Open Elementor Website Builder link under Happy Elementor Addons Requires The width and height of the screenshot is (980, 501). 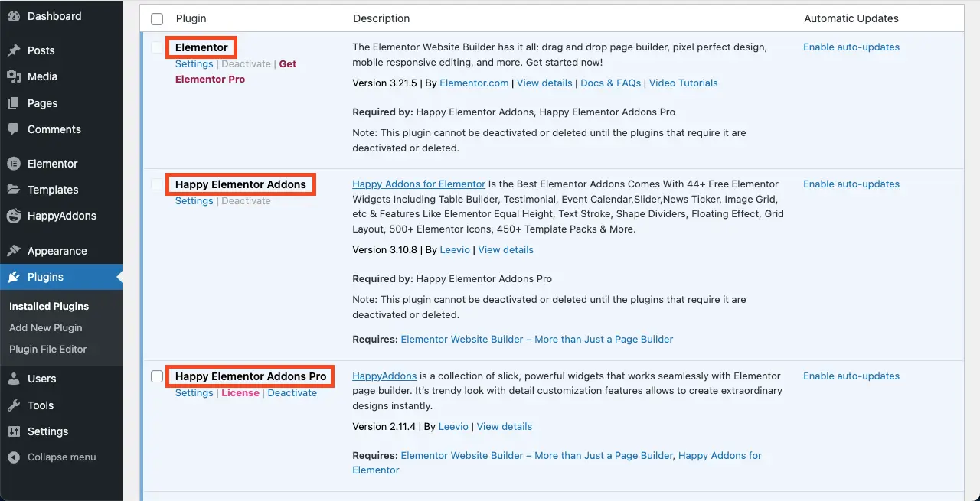[x=537, y=339]
